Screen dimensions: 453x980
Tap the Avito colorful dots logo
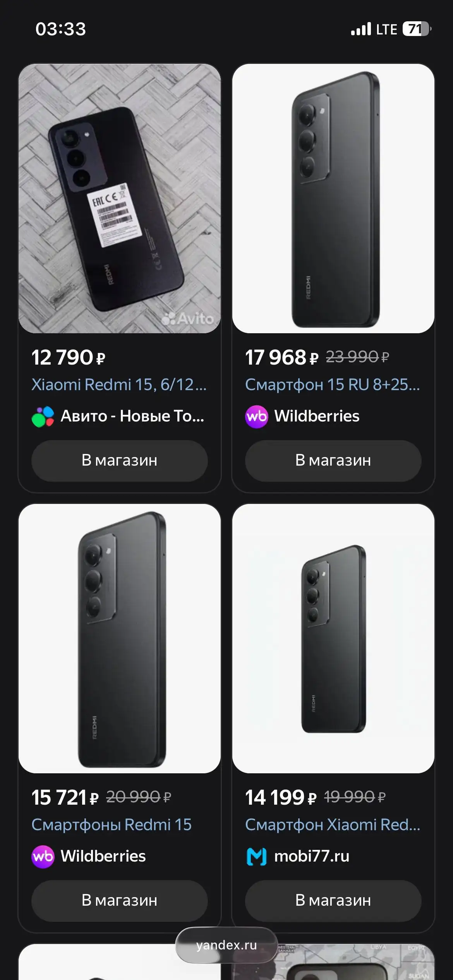(x=43, y=416)
